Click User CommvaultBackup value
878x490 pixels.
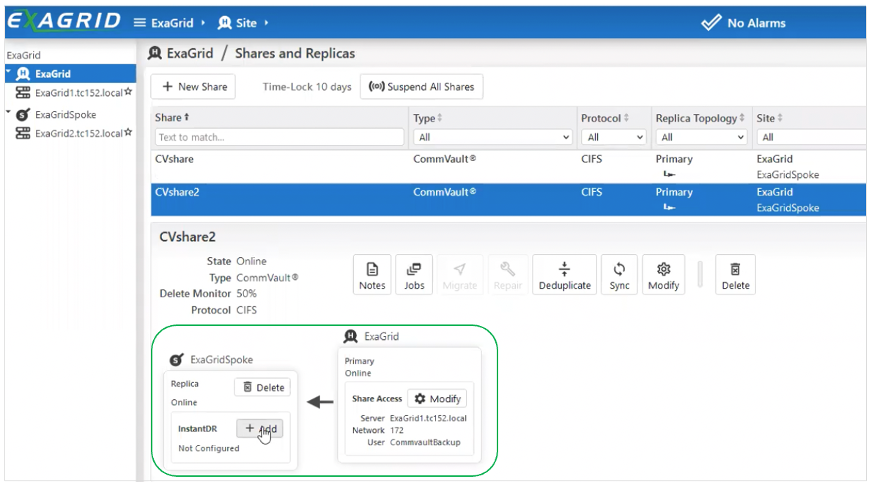point(425,442)
